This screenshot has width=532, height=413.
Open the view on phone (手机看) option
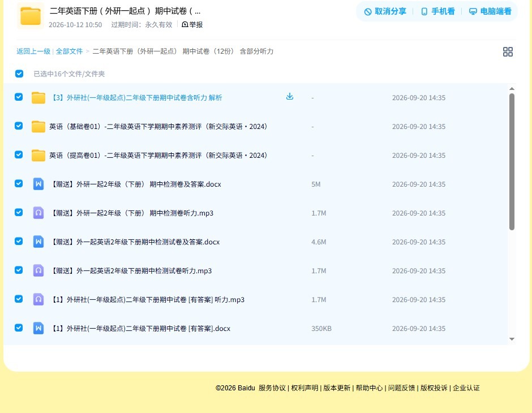pyautogui.click(x=437, y=11)
